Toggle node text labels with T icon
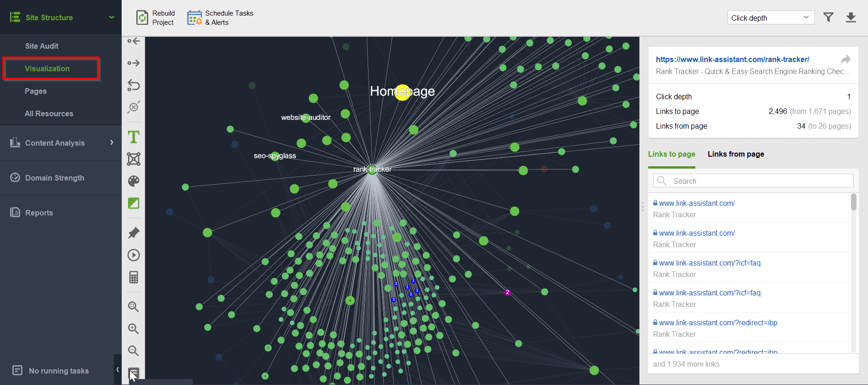 pyautogui.click(x=134, y=137)
